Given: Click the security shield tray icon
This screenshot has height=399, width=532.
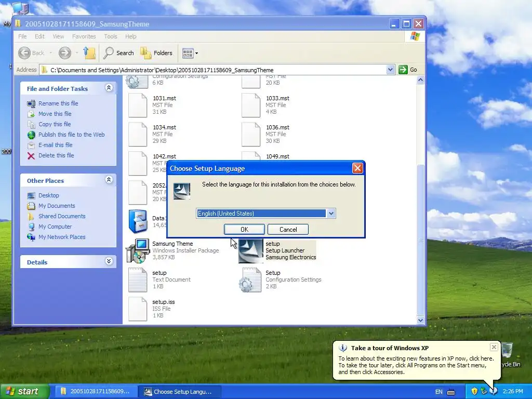Looking at the screenshot, I should pos(474,392).
